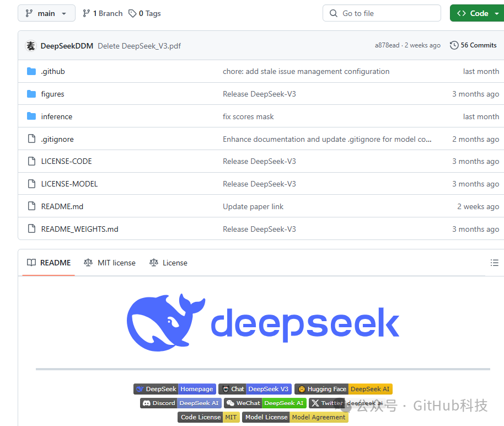
Task: Click the Go to file search field
Action: click(382, 13)
